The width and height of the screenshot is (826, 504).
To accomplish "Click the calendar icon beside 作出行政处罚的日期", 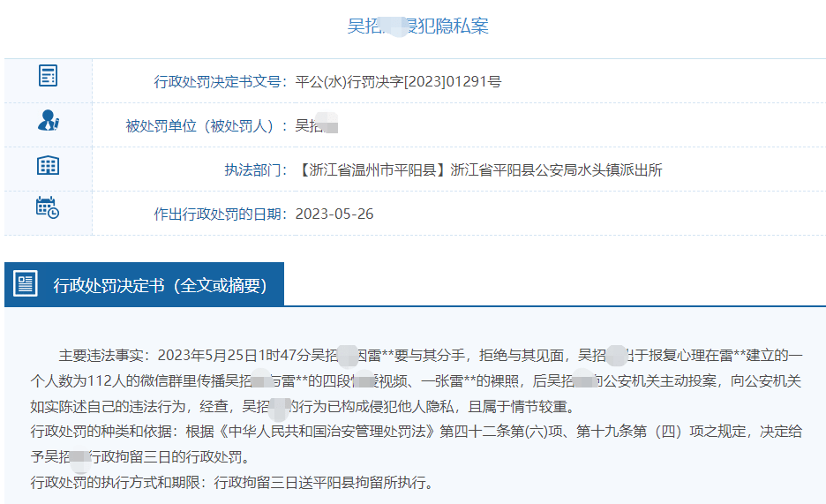I will pyautogui.click(x=48, y=208).
